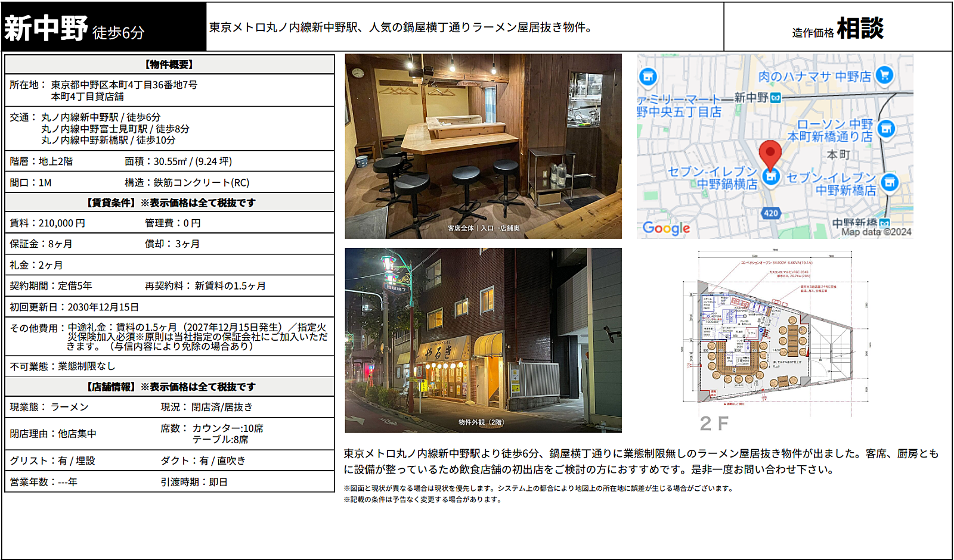Select the 物件概要 section header

click(x=169, y=64)
